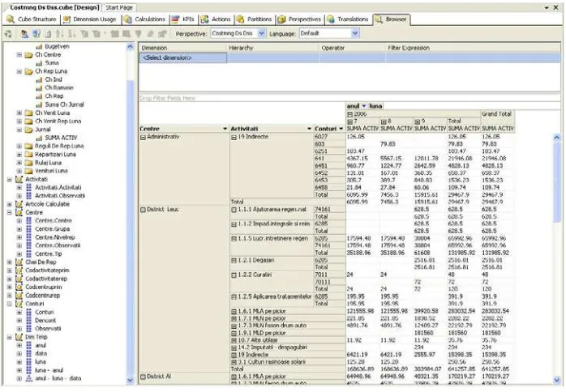
Task: Click the Bugetven measure icon
Action: click(39, 46)
